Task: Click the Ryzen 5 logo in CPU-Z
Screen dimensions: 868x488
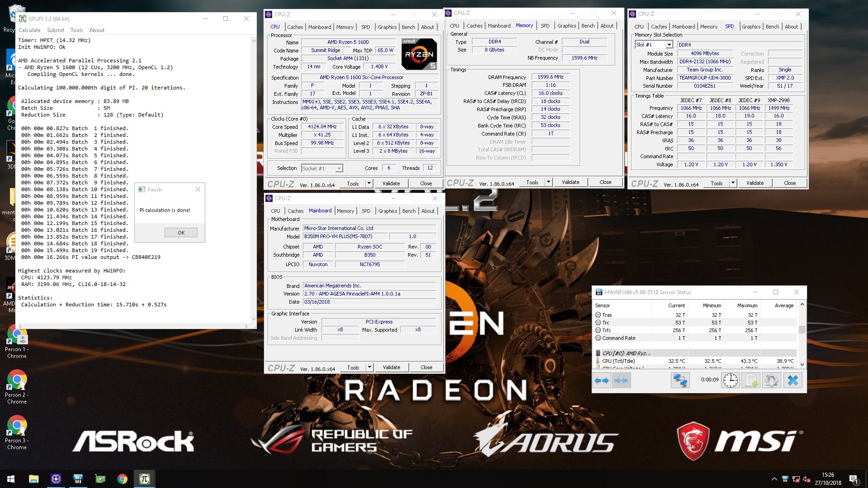Action: pyautogui.click(x=419, y=54)
